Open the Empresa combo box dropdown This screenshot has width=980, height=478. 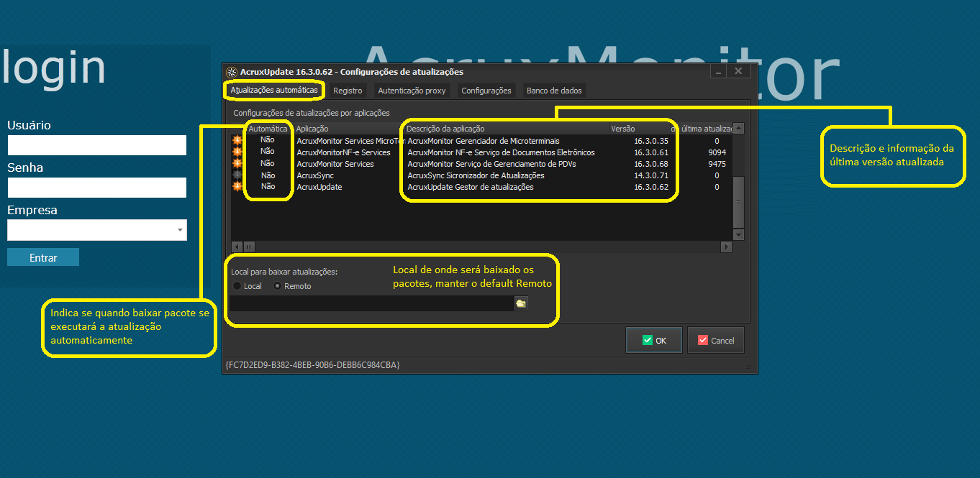(179, 230)
